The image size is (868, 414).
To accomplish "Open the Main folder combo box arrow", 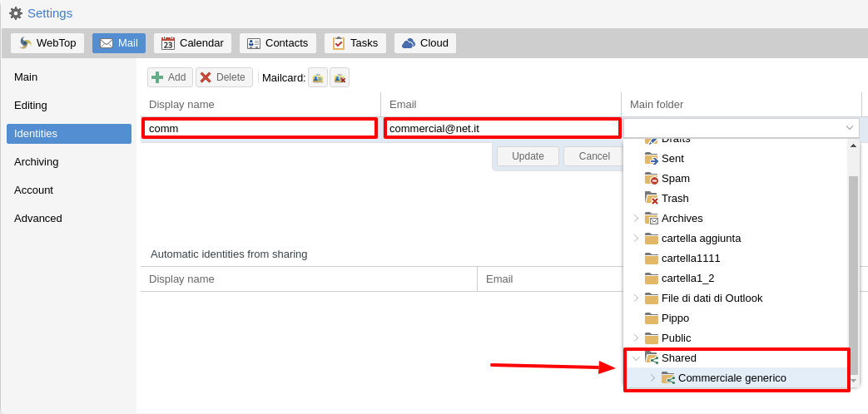I will (x=849, y=128).
